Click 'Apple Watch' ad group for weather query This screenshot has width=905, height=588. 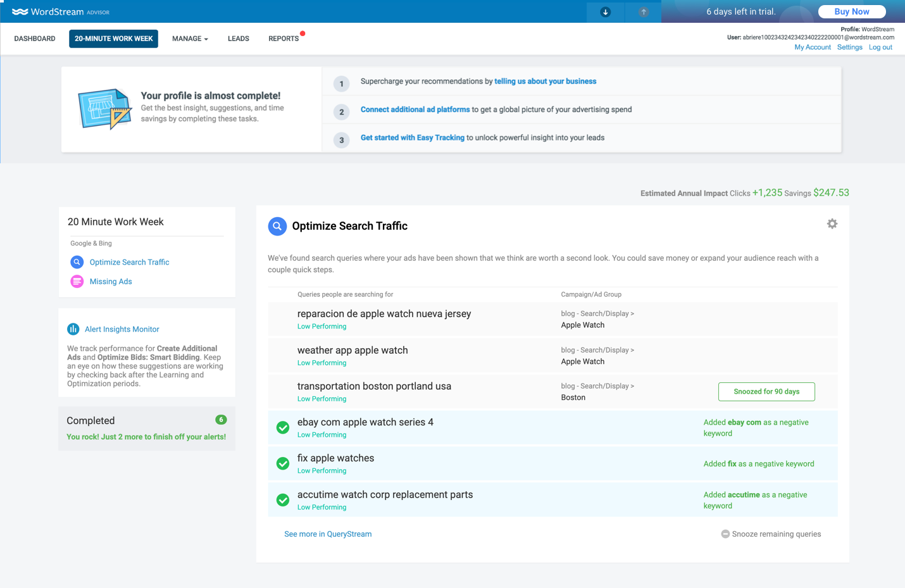583,361
